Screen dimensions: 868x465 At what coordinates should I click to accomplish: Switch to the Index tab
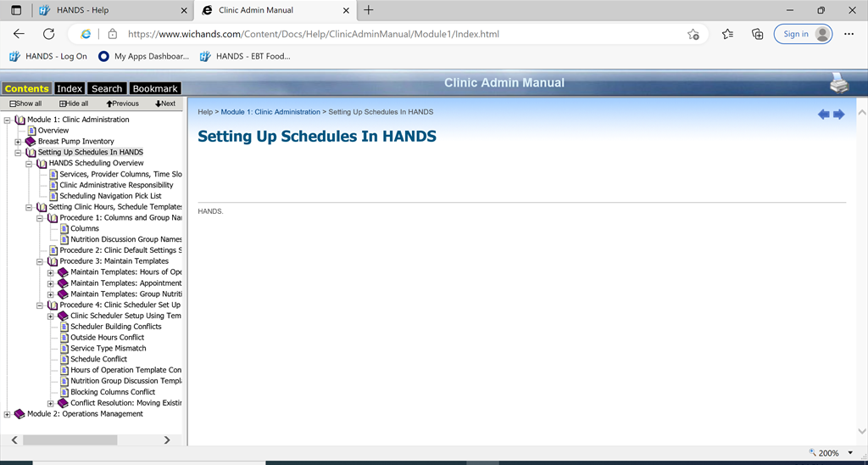[70, 88]
